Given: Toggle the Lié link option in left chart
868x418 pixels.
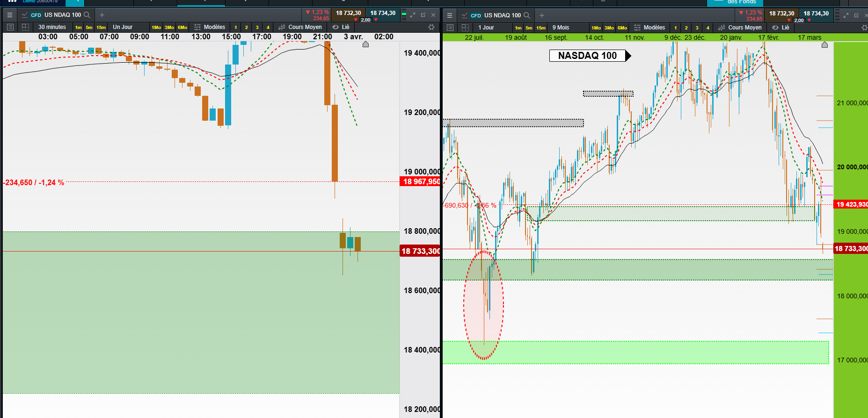Looking at the screenshot, I should 341,27.
